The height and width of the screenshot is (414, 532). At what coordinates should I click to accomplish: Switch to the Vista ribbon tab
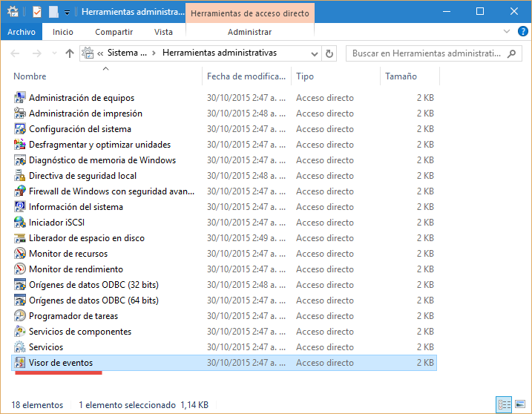point(163,32)
